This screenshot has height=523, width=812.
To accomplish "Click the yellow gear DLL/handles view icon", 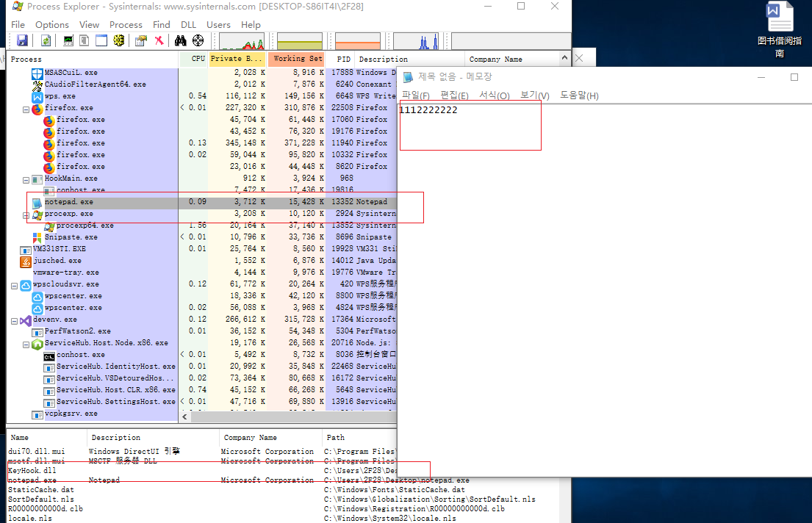I will pos(118,40).
